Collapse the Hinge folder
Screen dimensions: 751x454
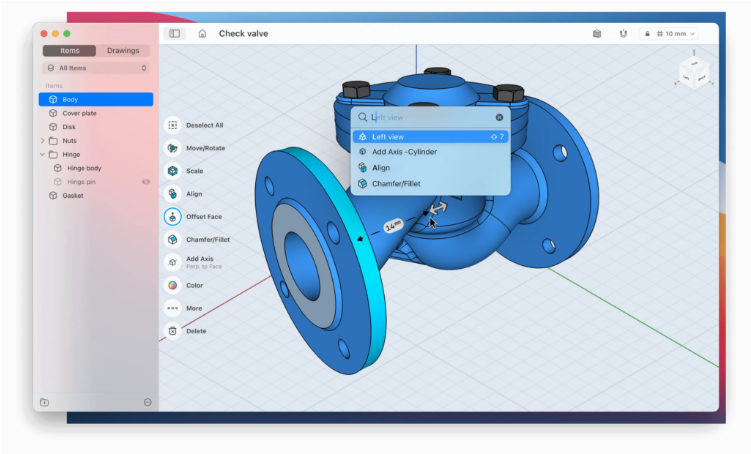42,155
